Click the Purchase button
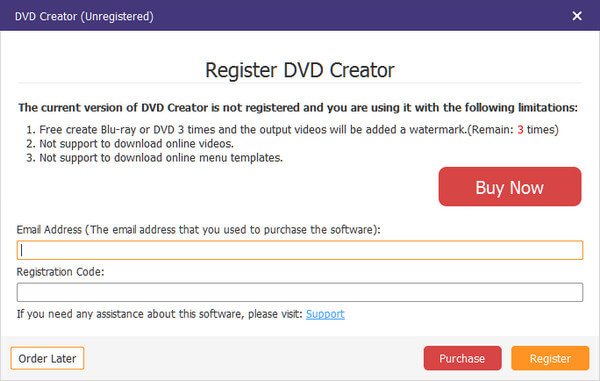The width and height of the screenshot is (600, 381). click(462, 358)
